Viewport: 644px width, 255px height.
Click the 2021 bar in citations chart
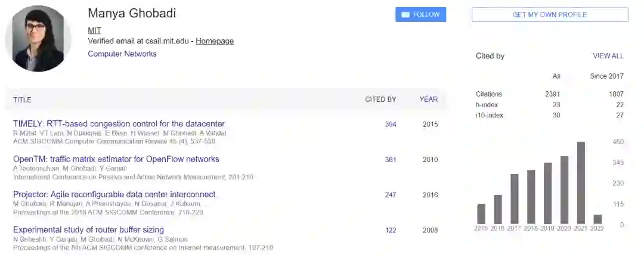tap(581, 183)
